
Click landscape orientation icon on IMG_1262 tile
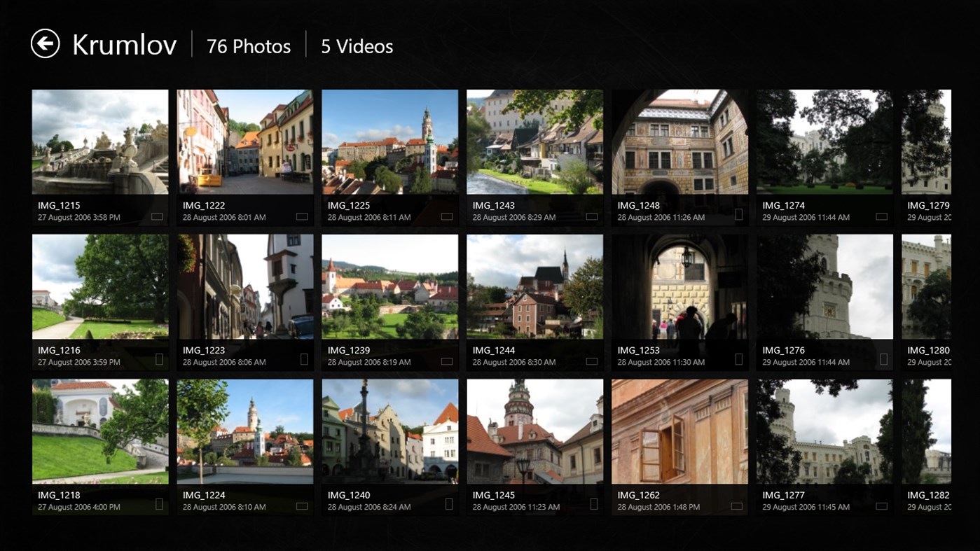coord(737,506)
